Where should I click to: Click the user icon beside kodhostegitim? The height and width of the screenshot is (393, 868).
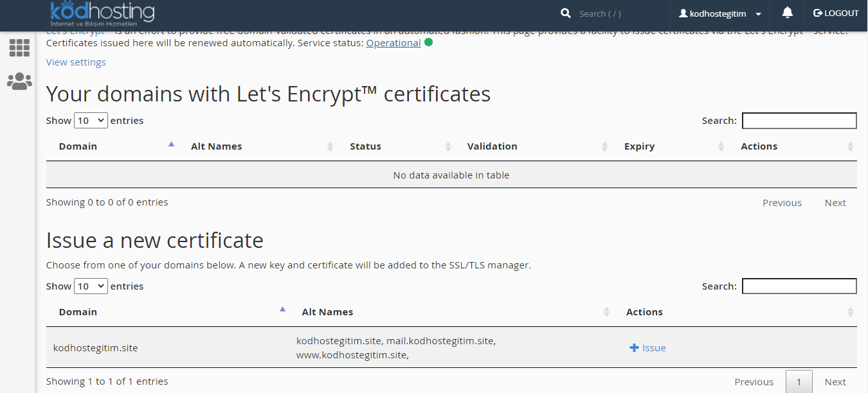point(683,13)
